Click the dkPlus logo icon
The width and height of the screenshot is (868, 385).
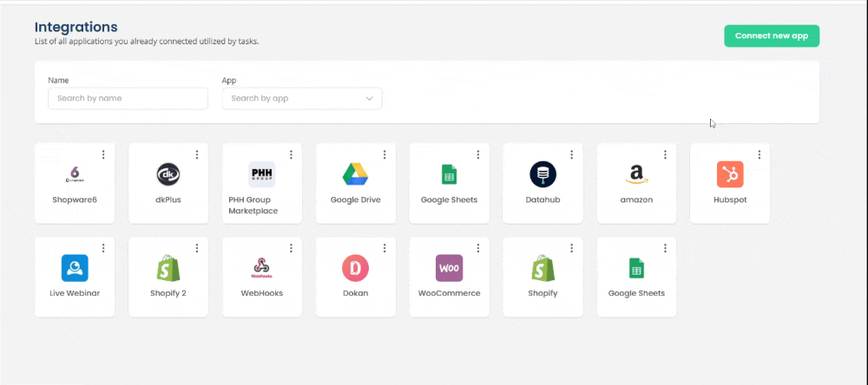[x=168, y=174]
